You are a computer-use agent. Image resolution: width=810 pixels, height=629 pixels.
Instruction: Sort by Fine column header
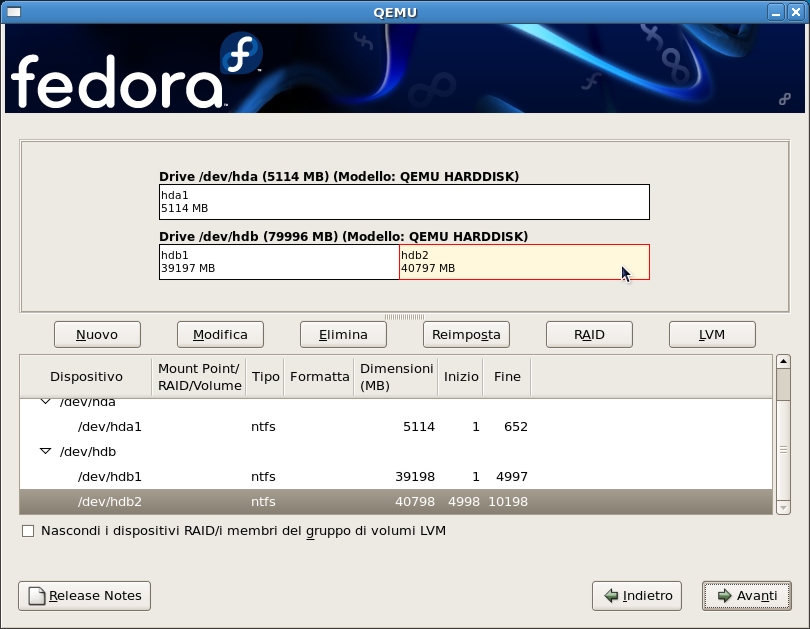pyautogui.click(x=507, y=376)
